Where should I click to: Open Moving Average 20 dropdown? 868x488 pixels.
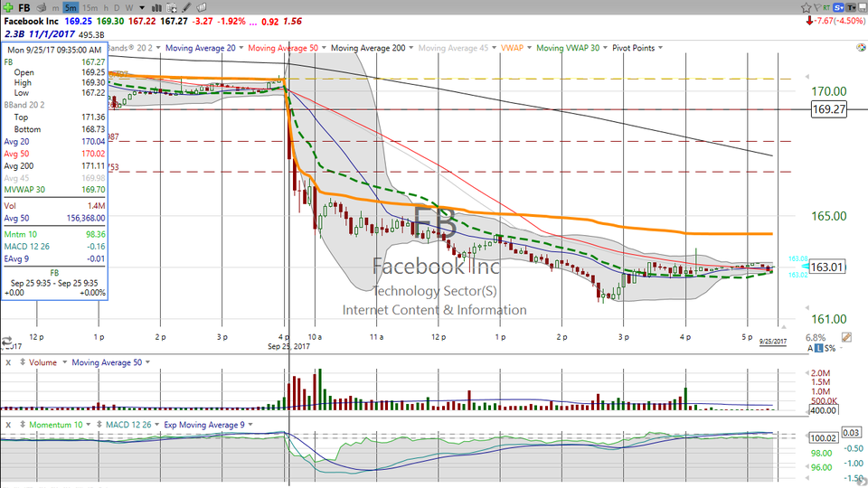(241, 48)
